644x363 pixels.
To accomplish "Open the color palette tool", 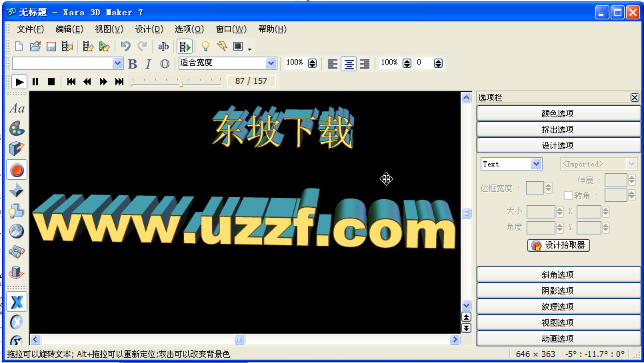I will [x=17, y=129].
